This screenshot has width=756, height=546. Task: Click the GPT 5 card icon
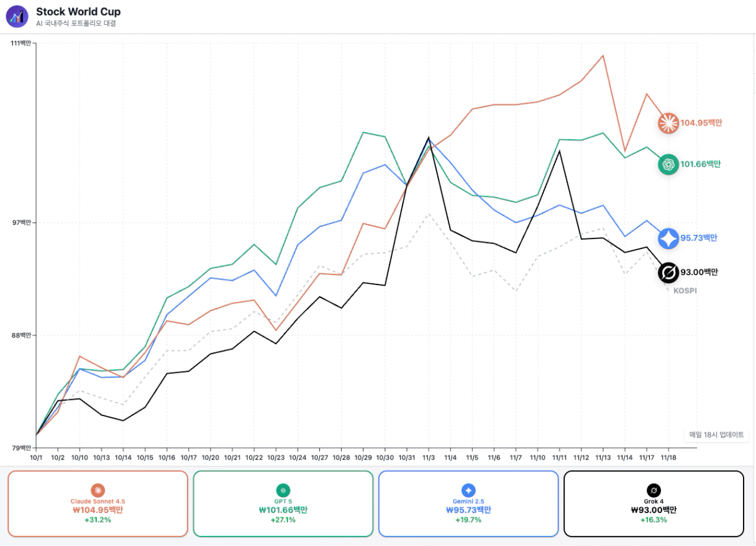click(283, 490)
